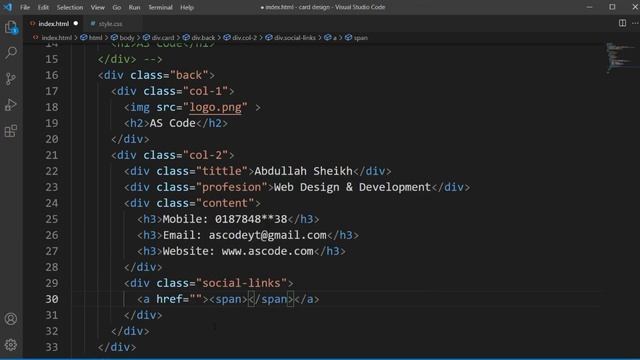Select body in the breadcrumb
The height and width of the screenshot is (360, 640).
127,38
